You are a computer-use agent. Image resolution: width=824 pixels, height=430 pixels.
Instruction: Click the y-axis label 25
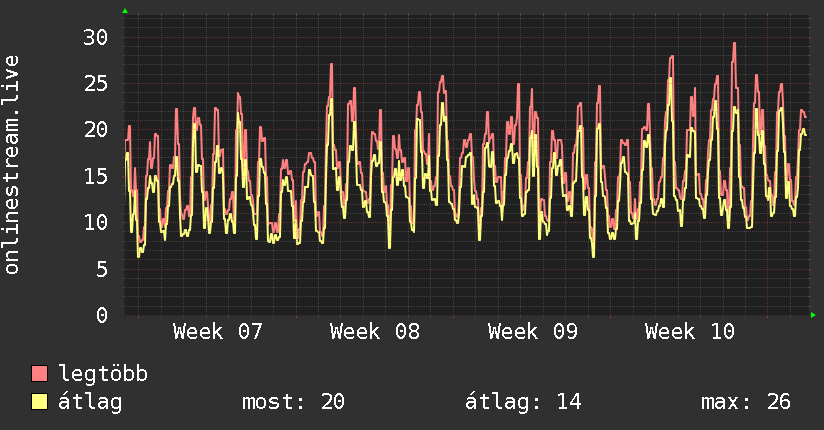pyautogui.click(x=96, y=84)
